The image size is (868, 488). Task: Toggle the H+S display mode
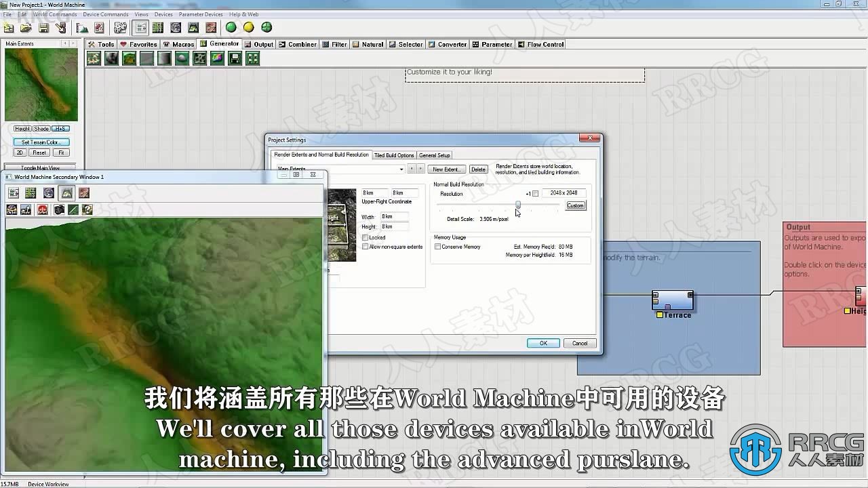coord(61,129)
